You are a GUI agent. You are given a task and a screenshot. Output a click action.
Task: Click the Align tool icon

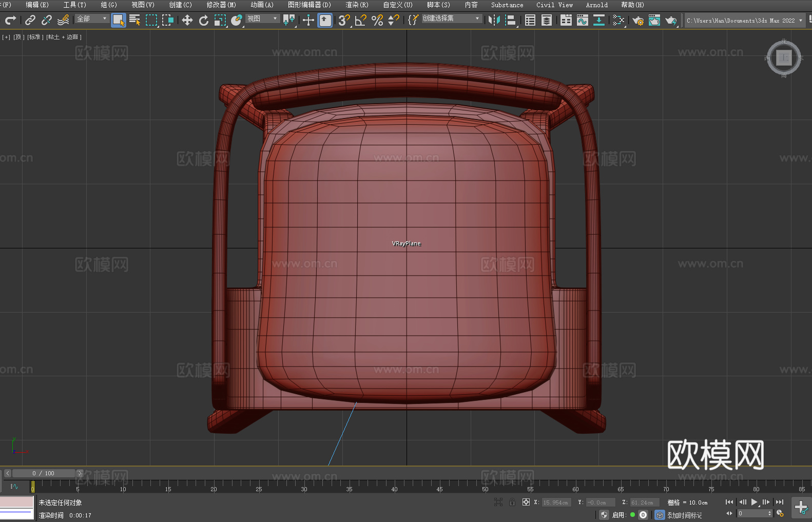coord(511,20)
